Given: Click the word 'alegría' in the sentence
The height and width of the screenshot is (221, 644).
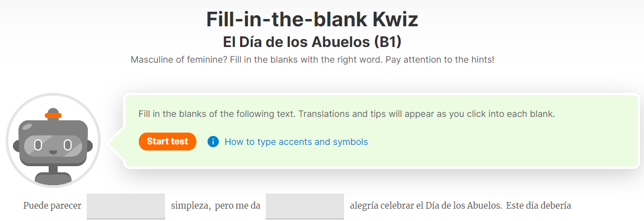Looking at the screenshot, I should (x=364, y=206).
